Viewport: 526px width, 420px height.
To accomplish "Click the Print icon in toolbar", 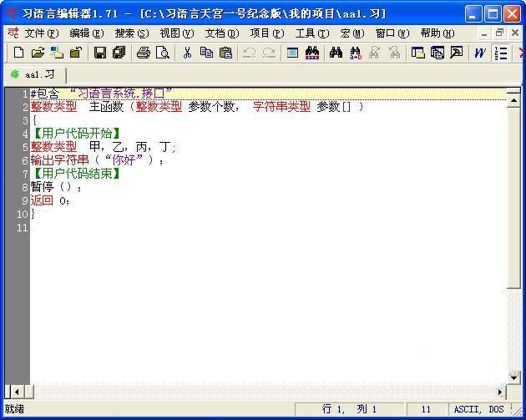I will tap(143, 53).
